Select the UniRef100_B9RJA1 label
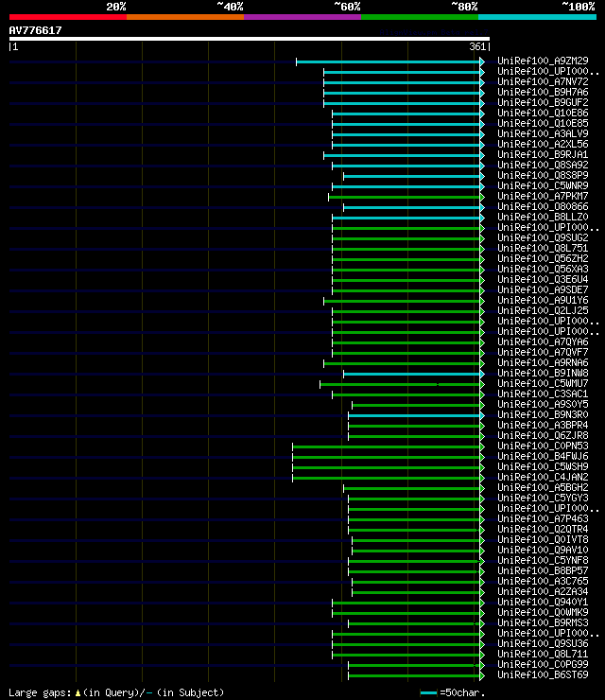This screenshot has width=605, height=700. (x=543, y=154)
